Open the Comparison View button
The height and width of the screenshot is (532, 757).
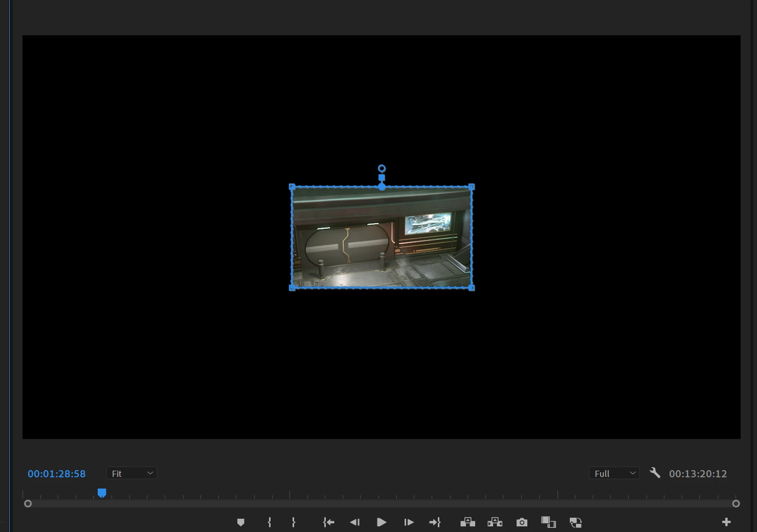coord(548,522)
